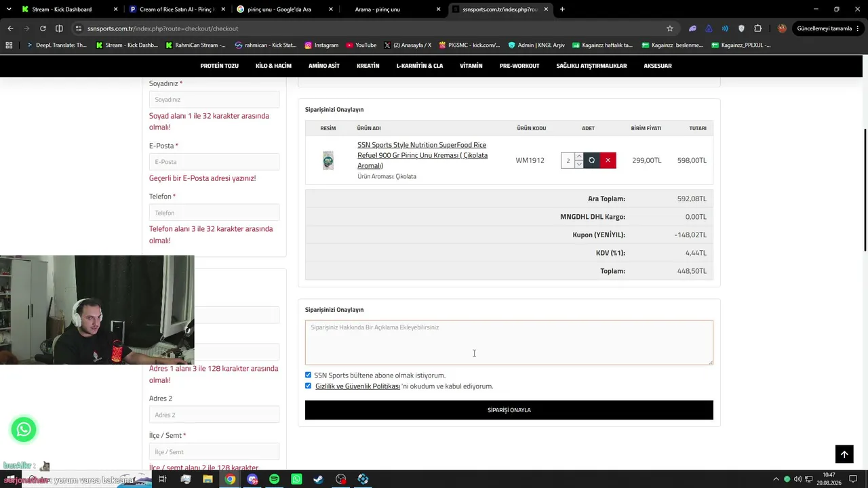This screenshot has width=868, height=488.
Task: Open the DeepL Translate bookmark
Action: click(56, 45)
